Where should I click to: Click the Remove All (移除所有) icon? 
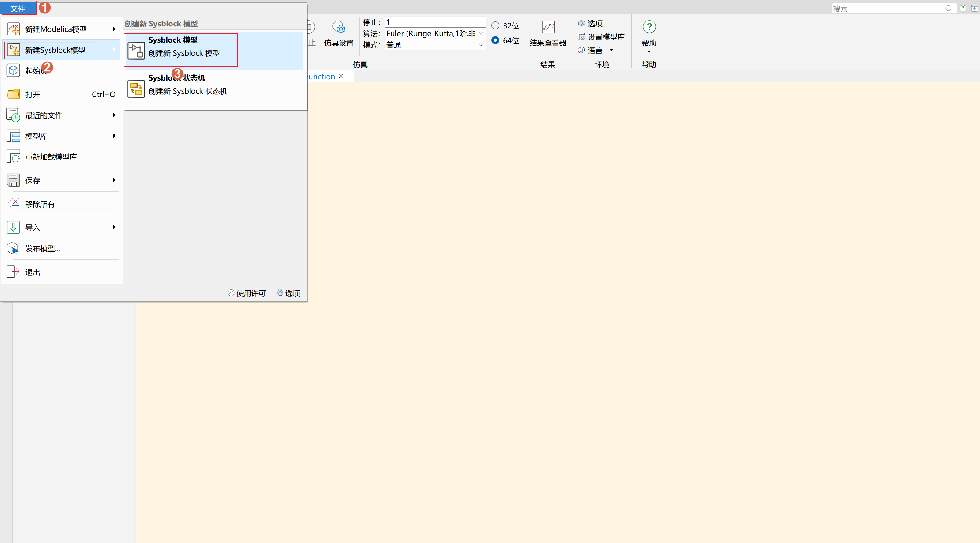point(13,204)
